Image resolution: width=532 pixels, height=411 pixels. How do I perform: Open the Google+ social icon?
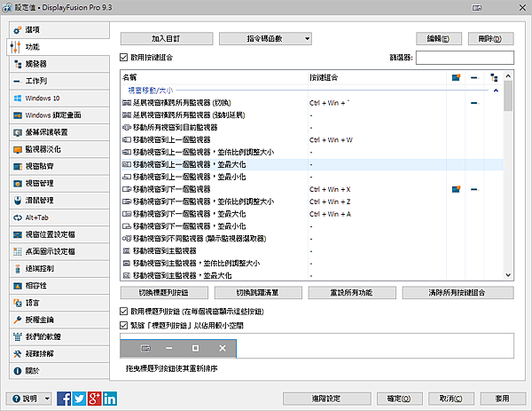(94, 399)
